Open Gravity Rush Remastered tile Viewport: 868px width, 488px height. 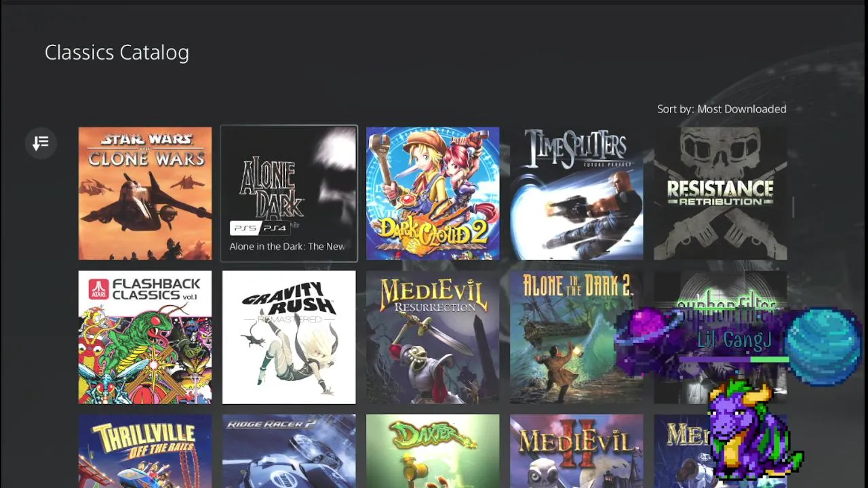tap(289, 338)
